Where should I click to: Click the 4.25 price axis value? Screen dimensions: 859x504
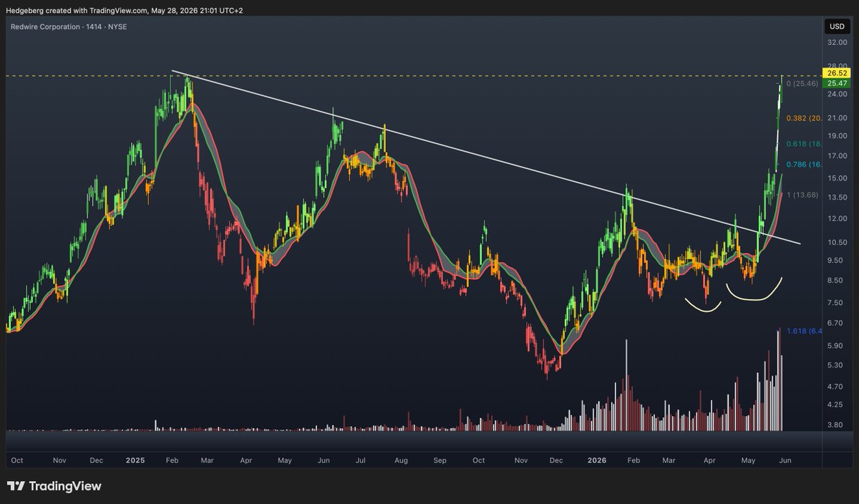pyautogui.click(x=837, y=404)
